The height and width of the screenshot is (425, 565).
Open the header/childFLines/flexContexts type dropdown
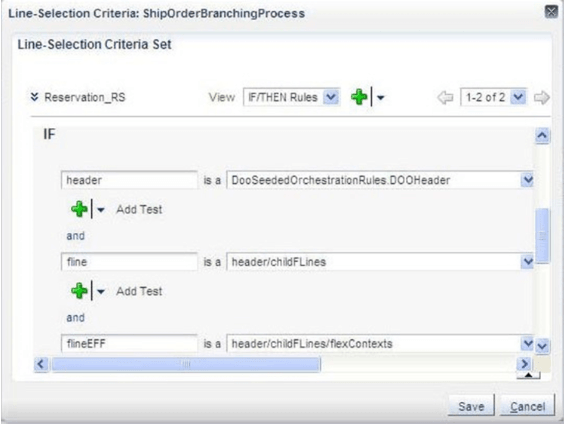pos(527,343)
